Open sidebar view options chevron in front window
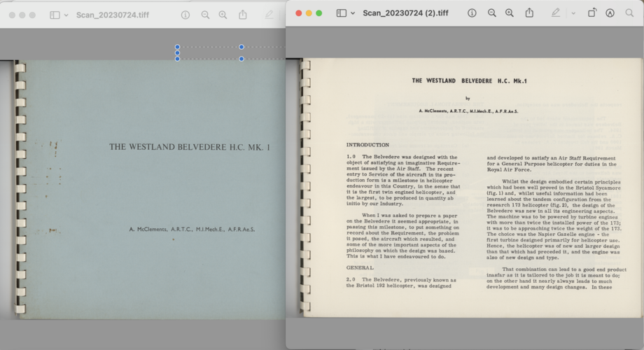Viewport: 644px width, 350px height. pos(353,13)
